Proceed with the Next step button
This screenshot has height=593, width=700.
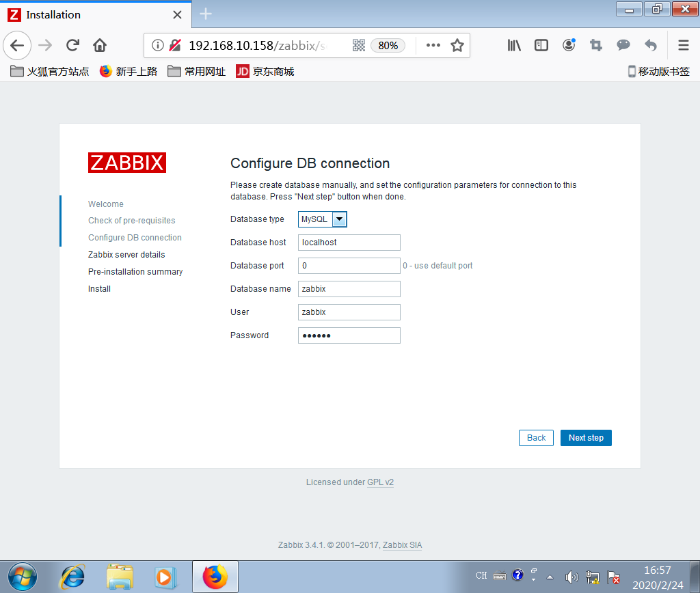pyautogui.click(x=586, y=438)
